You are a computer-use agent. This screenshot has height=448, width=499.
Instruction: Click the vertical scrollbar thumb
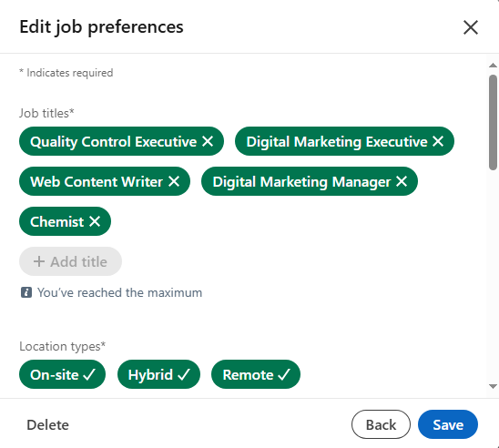(493, 122)
